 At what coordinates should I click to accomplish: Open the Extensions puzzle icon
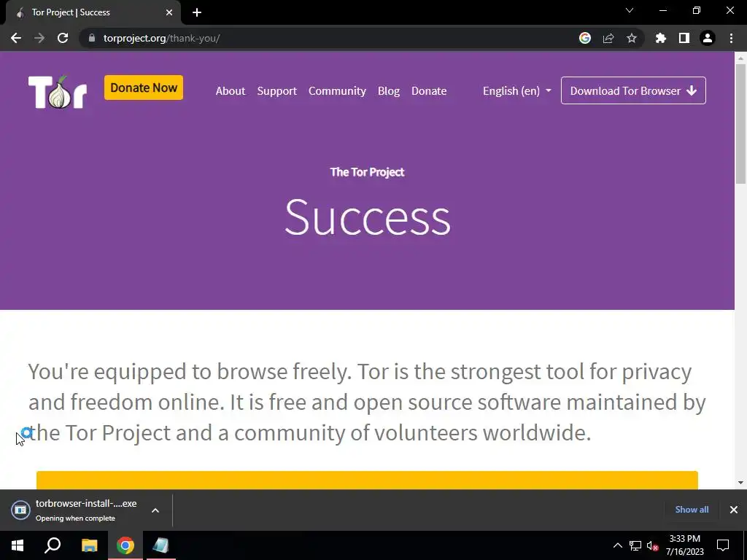click(660, 38)
